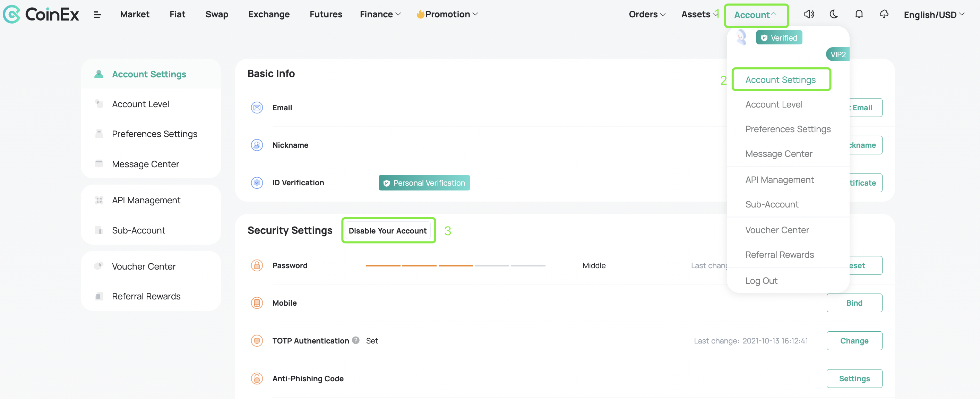Click the CoinEx logo
980x399 pixels.
coord(41,15)
